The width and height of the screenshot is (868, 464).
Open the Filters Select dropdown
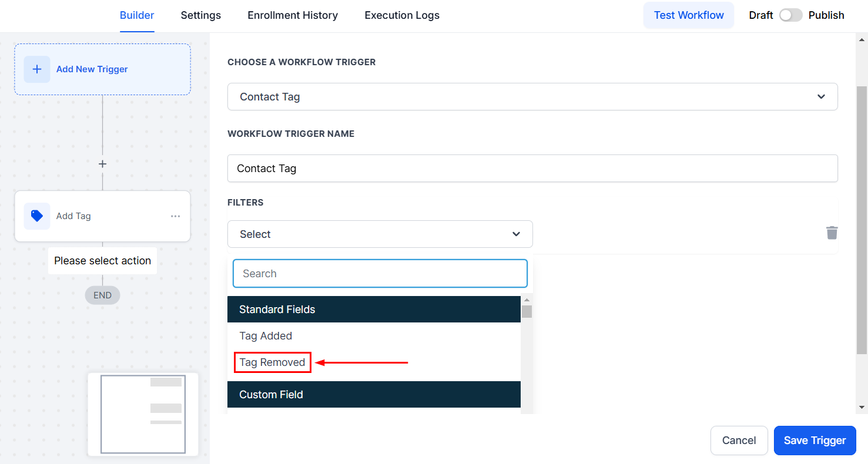tap(380, 234)
